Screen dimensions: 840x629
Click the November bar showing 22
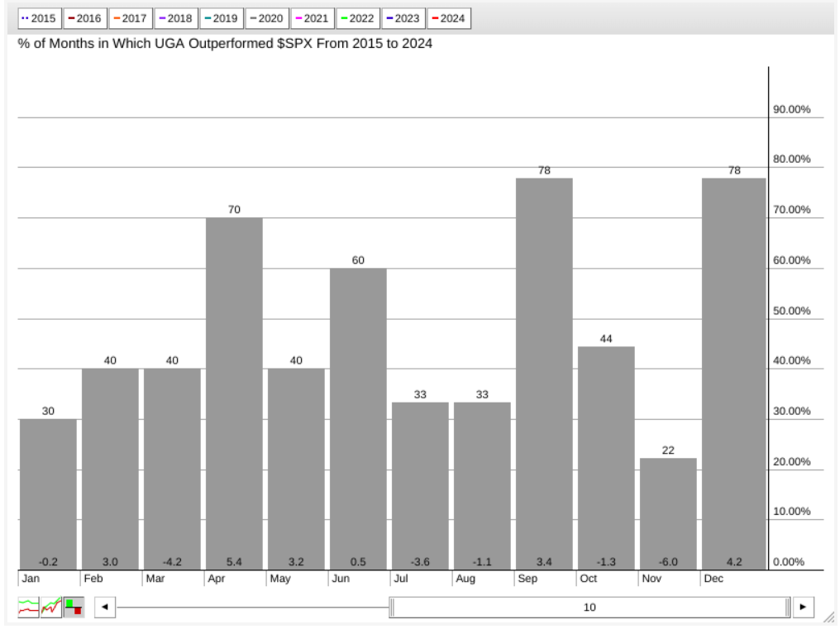[668, 512]
